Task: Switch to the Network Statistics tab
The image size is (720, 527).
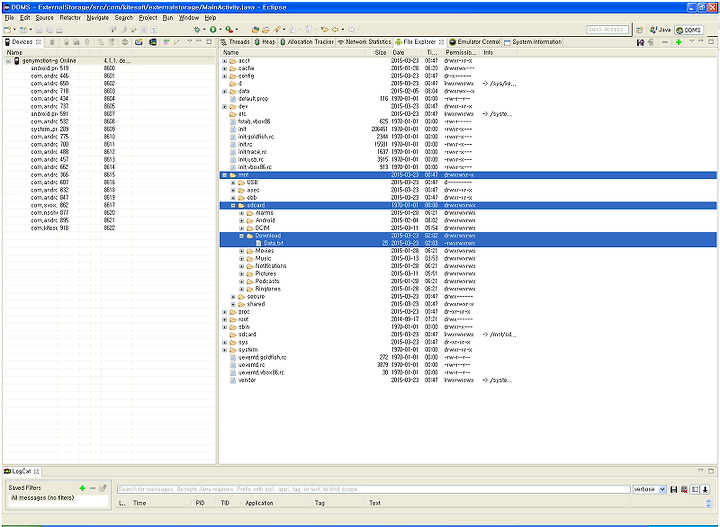Action: pos(365,42)
